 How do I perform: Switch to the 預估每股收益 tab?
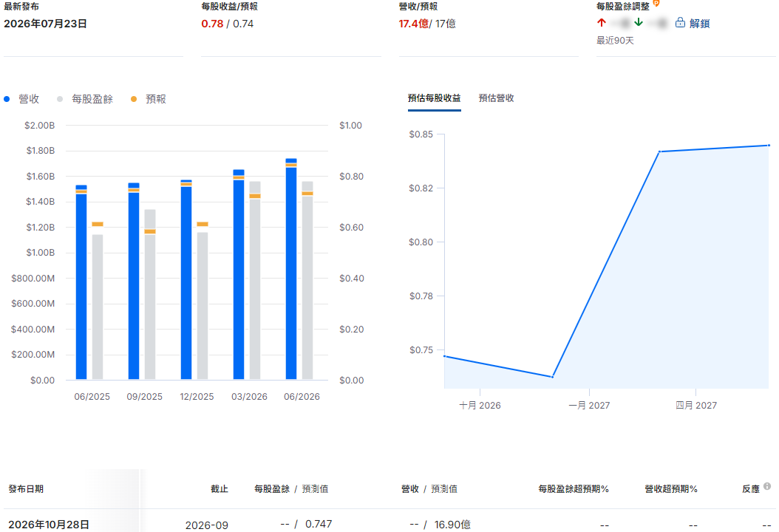(434, 98)
